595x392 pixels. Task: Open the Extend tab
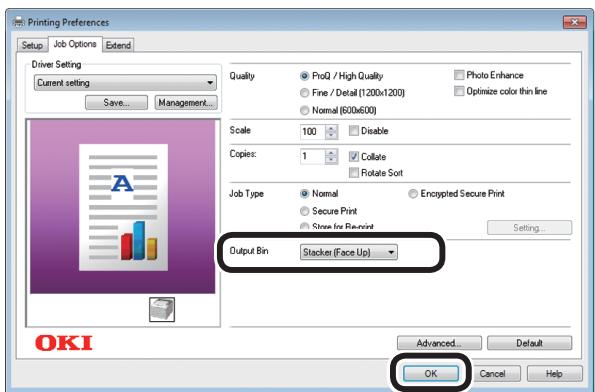(118, 45)
